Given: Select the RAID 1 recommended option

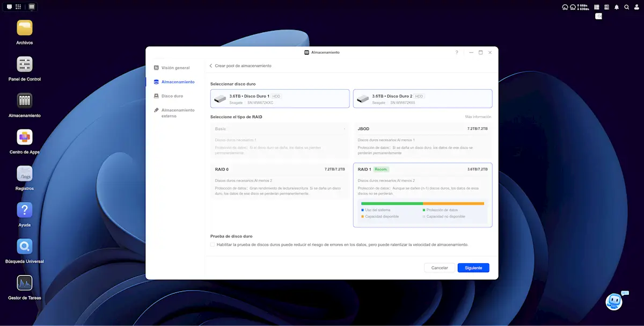Looking at the screenshot, I should (x=422, y=195).
